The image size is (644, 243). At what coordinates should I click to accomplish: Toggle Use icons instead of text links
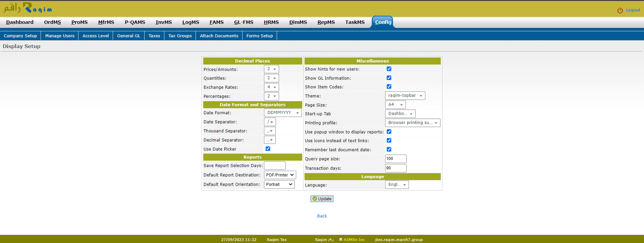pyautogui.click(x=389, y=140)
